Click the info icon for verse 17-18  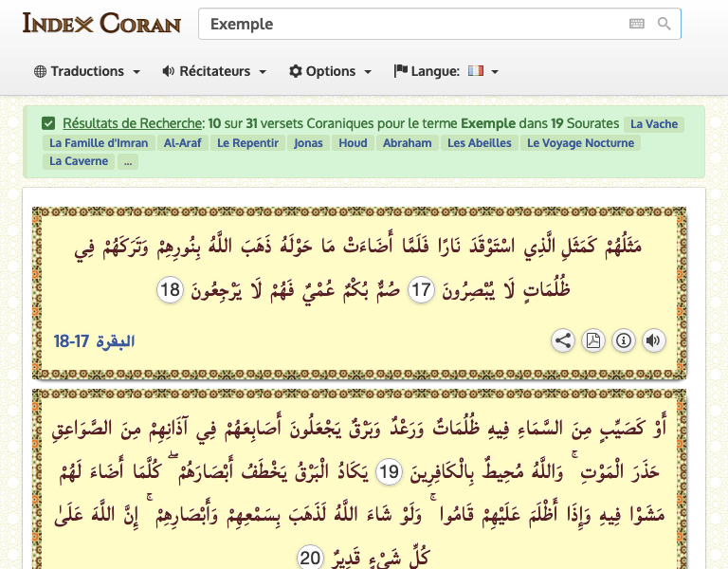(623, 340)
